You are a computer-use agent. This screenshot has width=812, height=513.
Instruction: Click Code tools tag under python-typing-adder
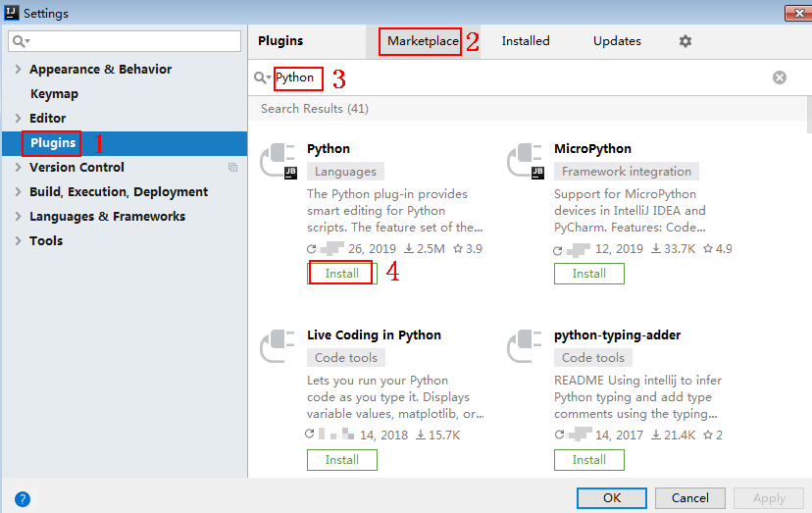click(x=593, y=358)
